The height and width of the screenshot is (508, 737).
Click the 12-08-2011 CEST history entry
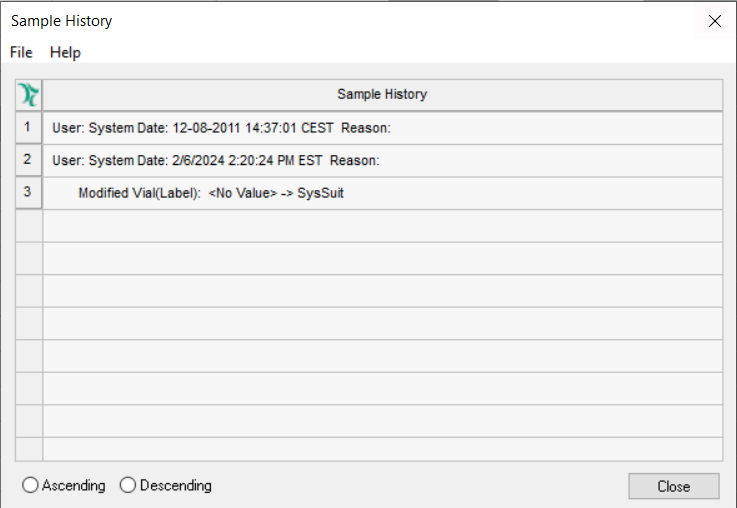coord(221,128)
